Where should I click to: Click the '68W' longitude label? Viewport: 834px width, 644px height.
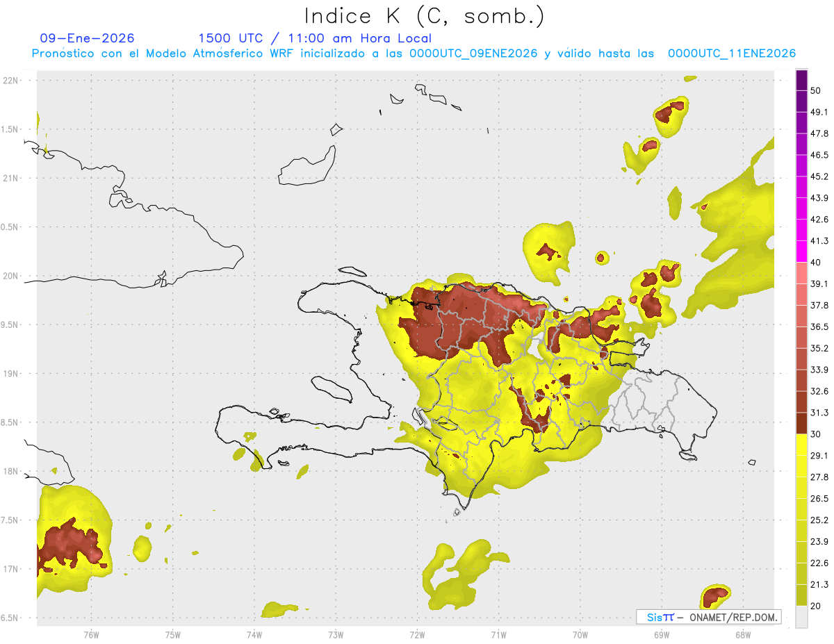(x=743, y=634)
